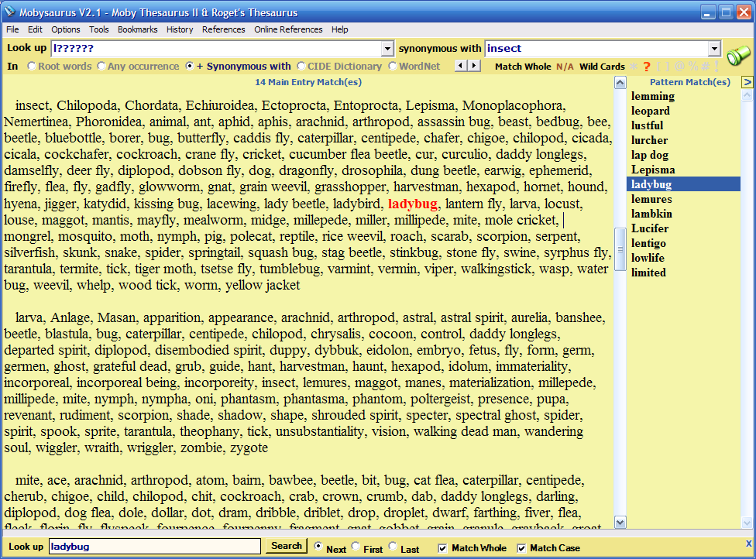
Task: Select lap dog in the pattern matches
Action: coord(650,155)
